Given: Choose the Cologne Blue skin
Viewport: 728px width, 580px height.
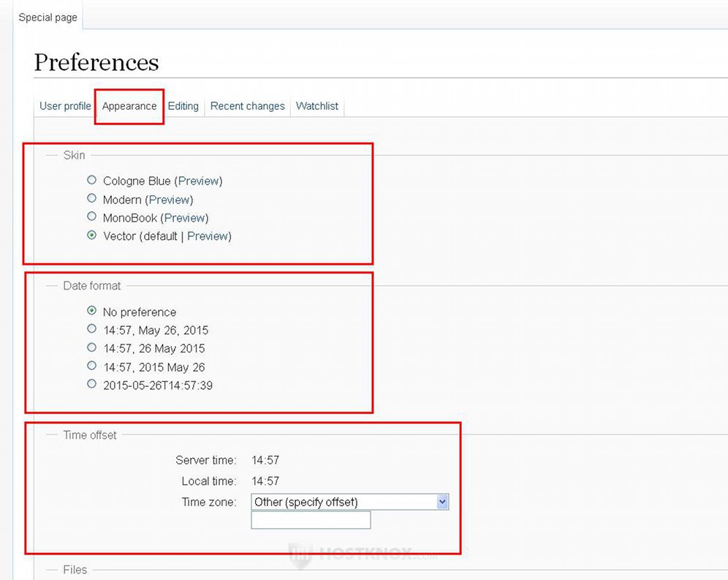Looking at the screenshot, I should (x=91, y=180).
